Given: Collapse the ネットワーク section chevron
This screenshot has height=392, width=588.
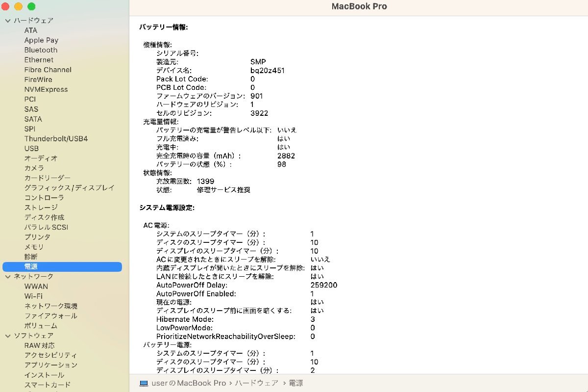Looking at the screenshot, I should pyautogui.click(x=8, y=277).
